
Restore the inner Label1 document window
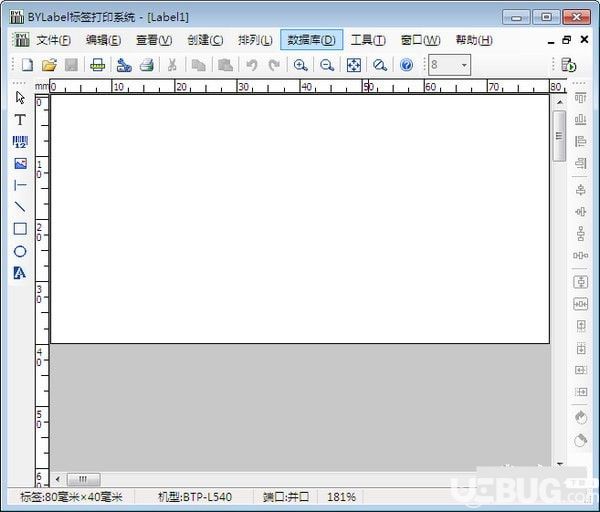pyautogui.click(x=567, y=40)
